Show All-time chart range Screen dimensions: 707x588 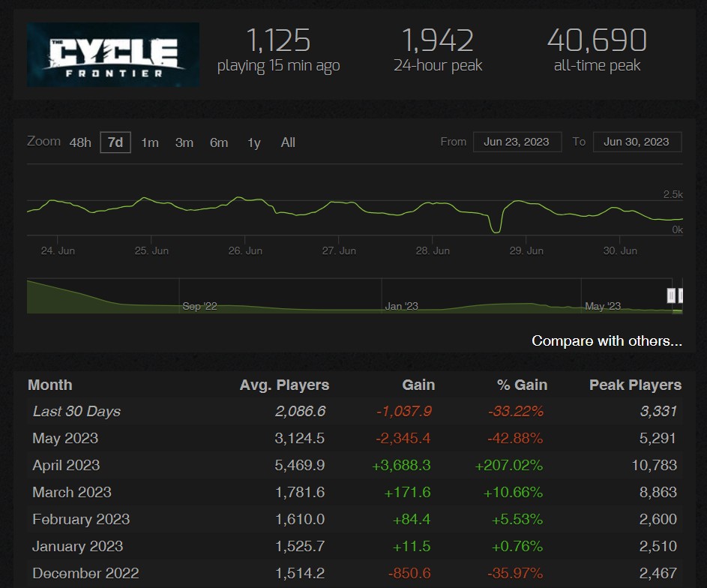[x=288, y=142]
